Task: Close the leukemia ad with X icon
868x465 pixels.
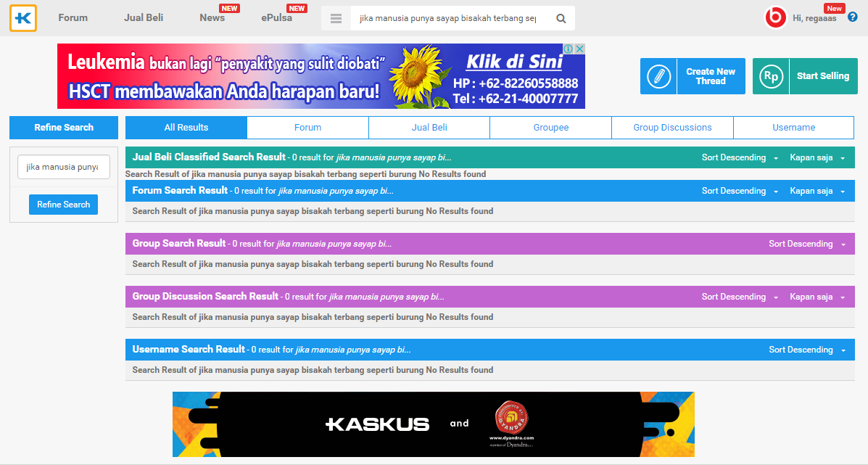Action: (579, 49)
